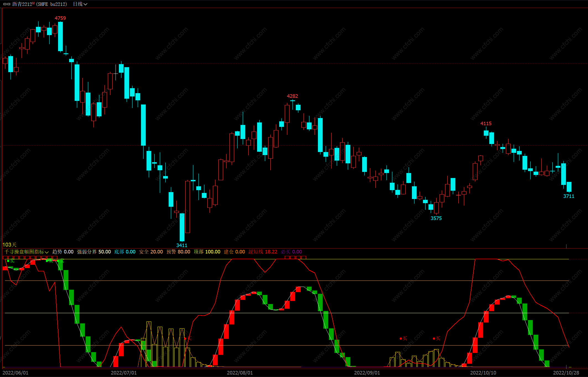Click the 2022/08/01 date on time axis
Image resolution: width=588 pixels, height=377 pixels.
(240, 373)
